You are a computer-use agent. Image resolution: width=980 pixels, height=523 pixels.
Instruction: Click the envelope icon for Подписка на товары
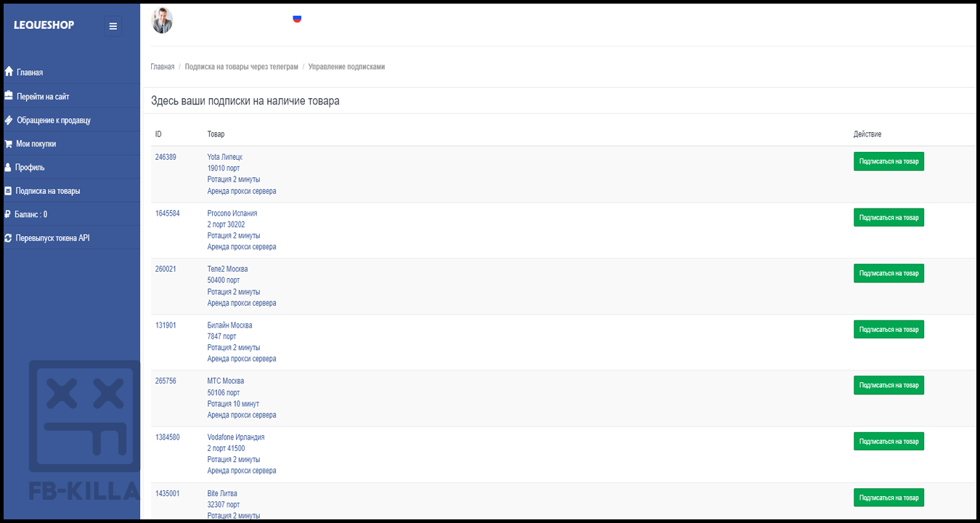[x=8, y=191]
